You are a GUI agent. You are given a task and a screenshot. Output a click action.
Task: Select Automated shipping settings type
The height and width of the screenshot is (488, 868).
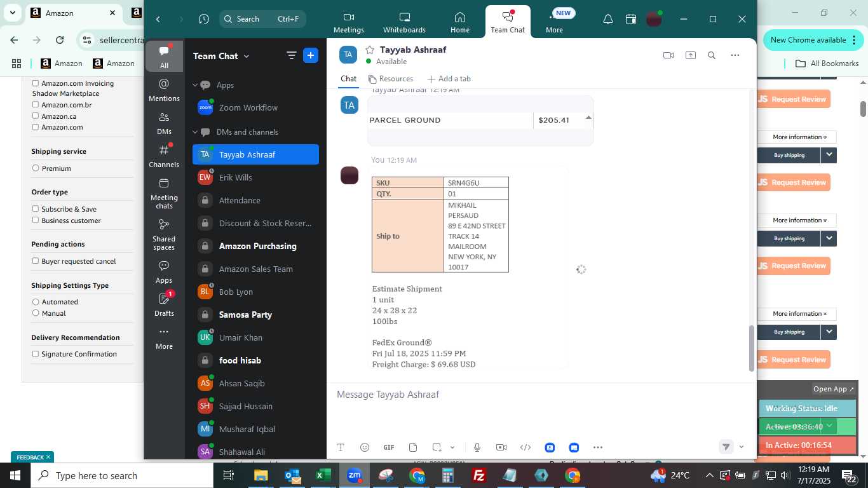click(36, 302)
